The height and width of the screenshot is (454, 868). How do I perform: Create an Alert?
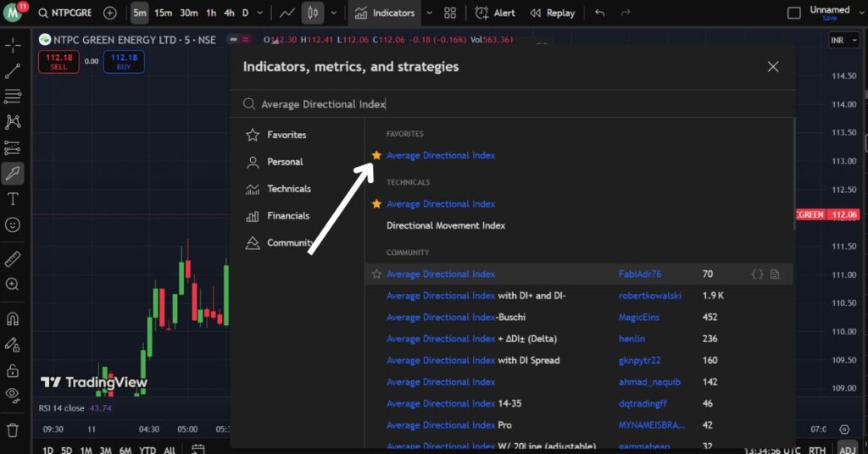point(495,13)
